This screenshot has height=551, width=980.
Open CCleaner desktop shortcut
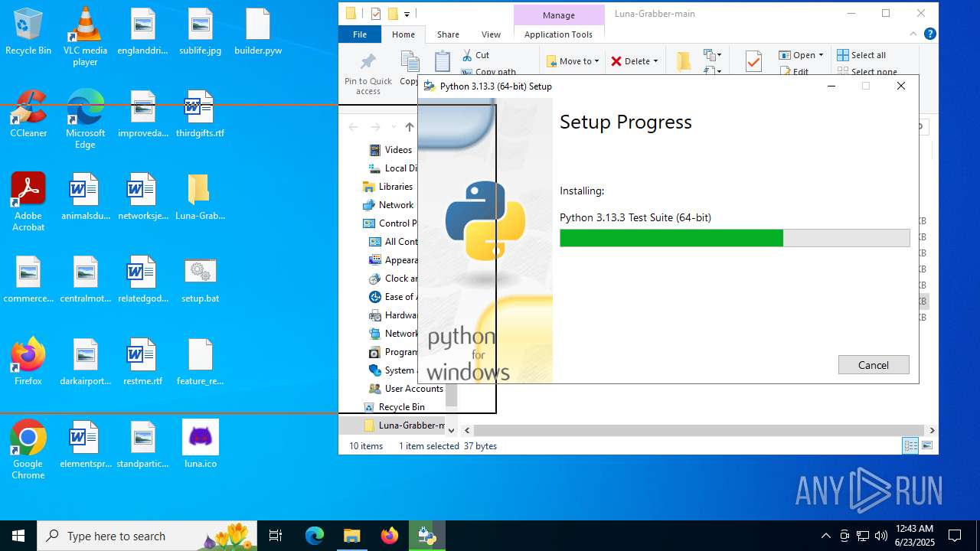(28, 113)
